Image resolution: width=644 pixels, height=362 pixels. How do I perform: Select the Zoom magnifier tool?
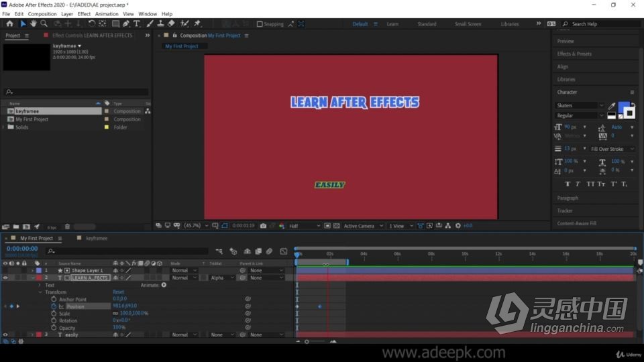click(x=44, y=24)
